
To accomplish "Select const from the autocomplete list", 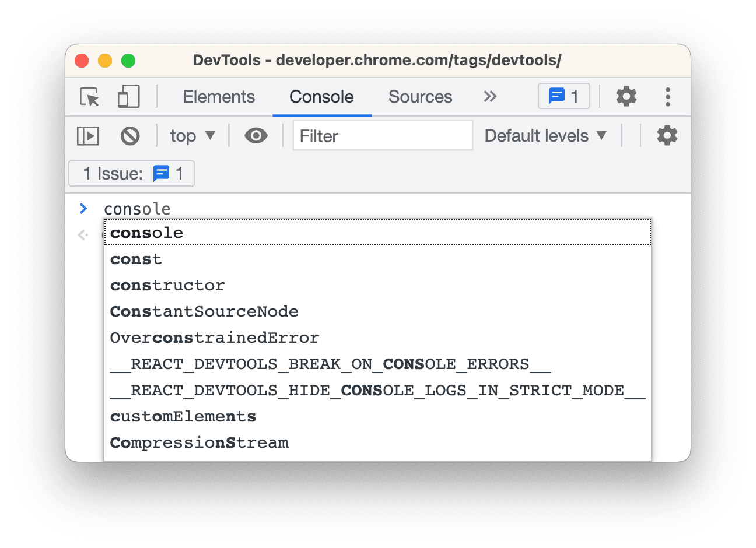I will point(136,259).
